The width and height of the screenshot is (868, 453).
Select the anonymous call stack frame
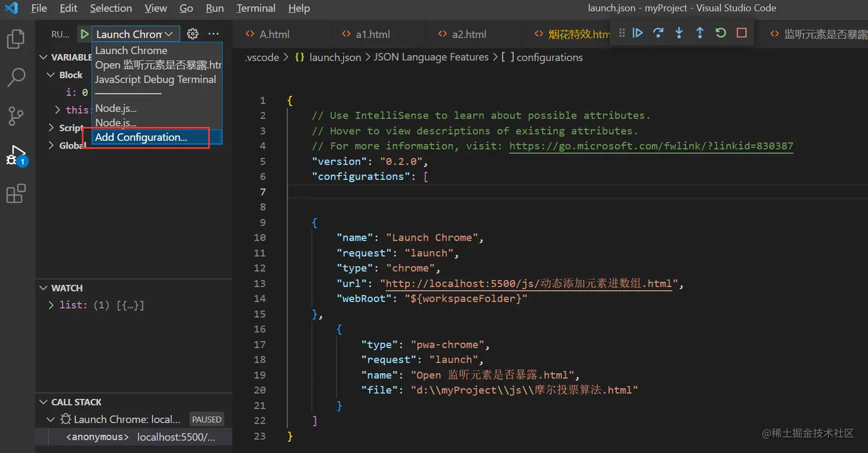134,437
